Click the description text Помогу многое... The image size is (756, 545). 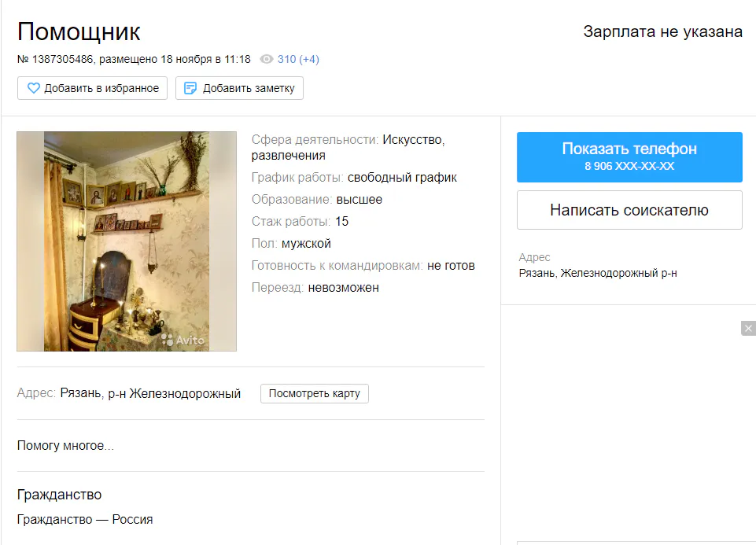click(x=65, y=446)
